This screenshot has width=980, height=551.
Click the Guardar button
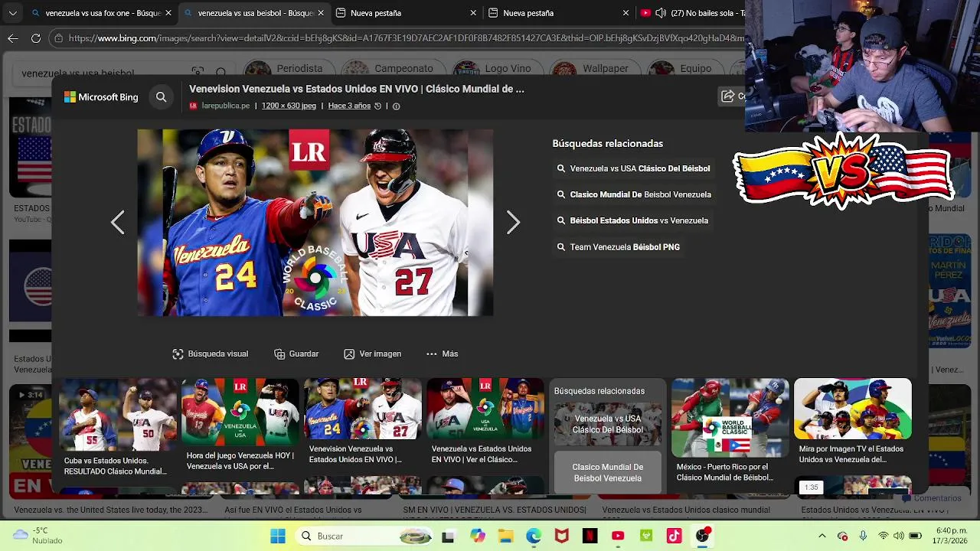[x=296, y=354]
